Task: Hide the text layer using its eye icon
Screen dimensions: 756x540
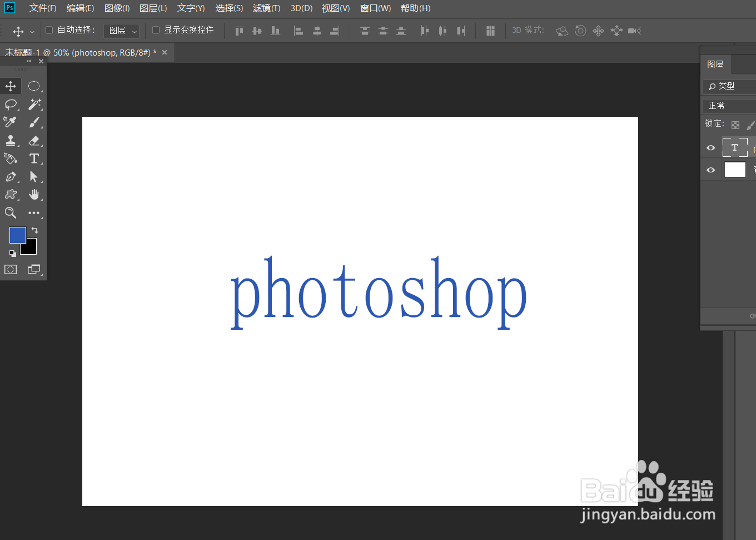Action: click(710, 147)
